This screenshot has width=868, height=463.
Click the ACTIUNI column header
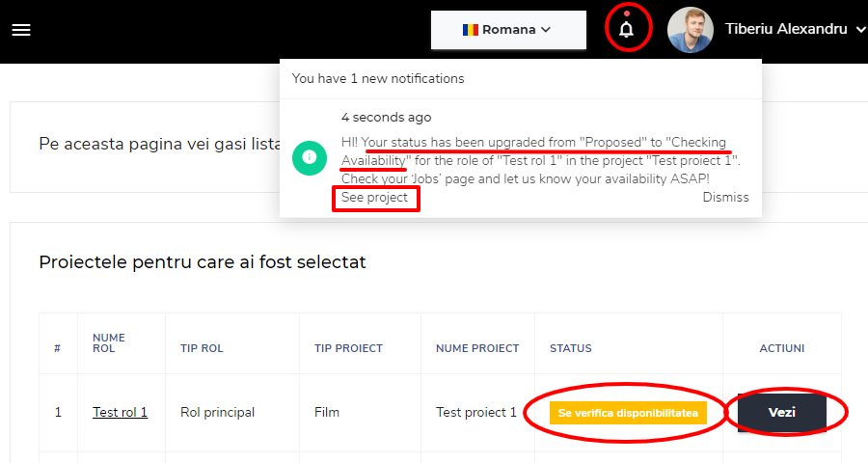(781, 348)
